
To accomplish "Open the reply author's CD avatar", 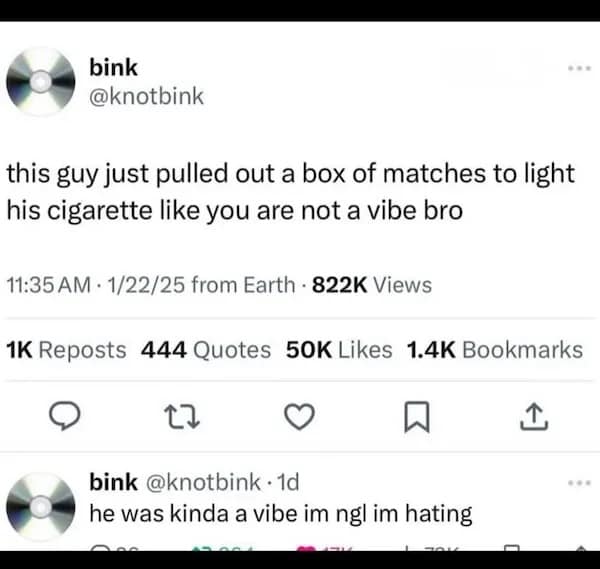I will [41, 507].
